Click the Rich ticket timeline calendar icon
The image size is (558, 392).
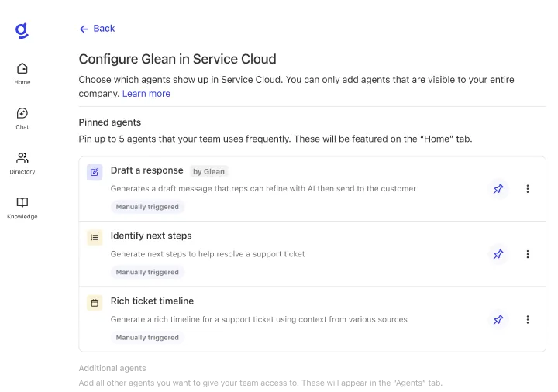point(95,303)
